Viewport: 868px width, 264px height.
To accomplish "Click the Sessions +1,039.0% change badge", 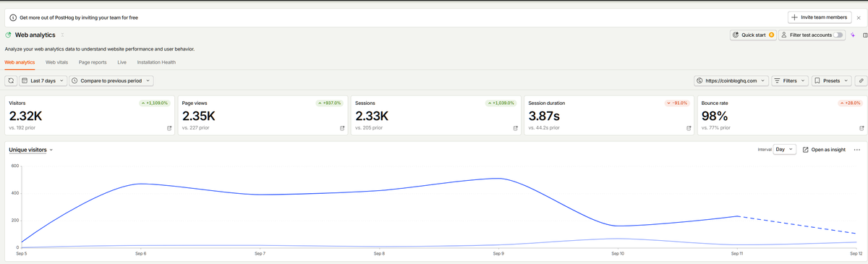I will click(x=501, y=103).
